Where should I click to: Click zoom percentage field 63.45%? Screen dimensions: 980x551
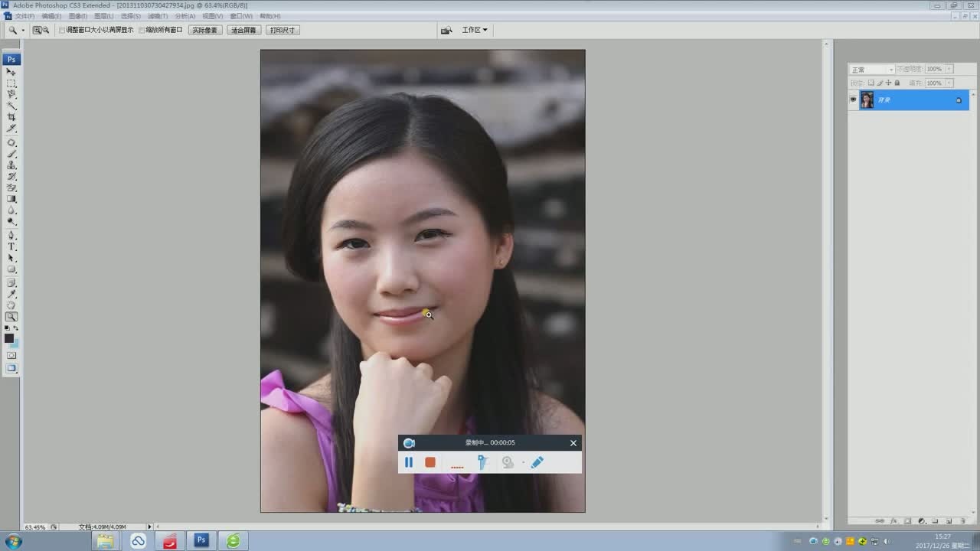(35, 527)
